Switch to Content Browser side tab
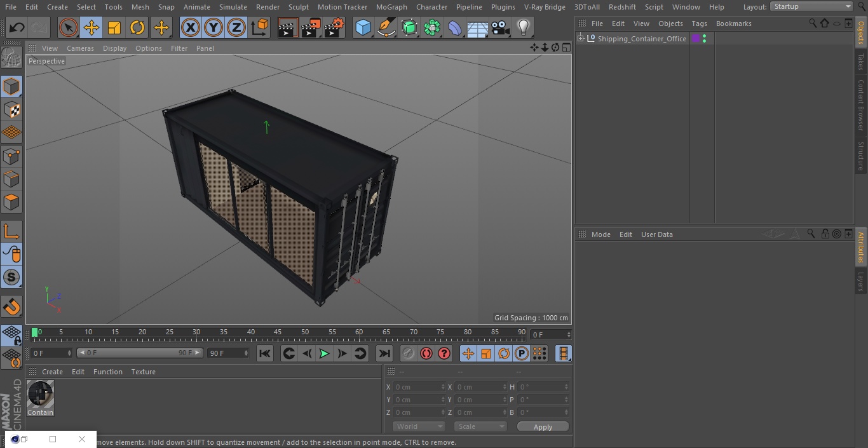Viewport: 868px width, 448px height. coord(861,105)
